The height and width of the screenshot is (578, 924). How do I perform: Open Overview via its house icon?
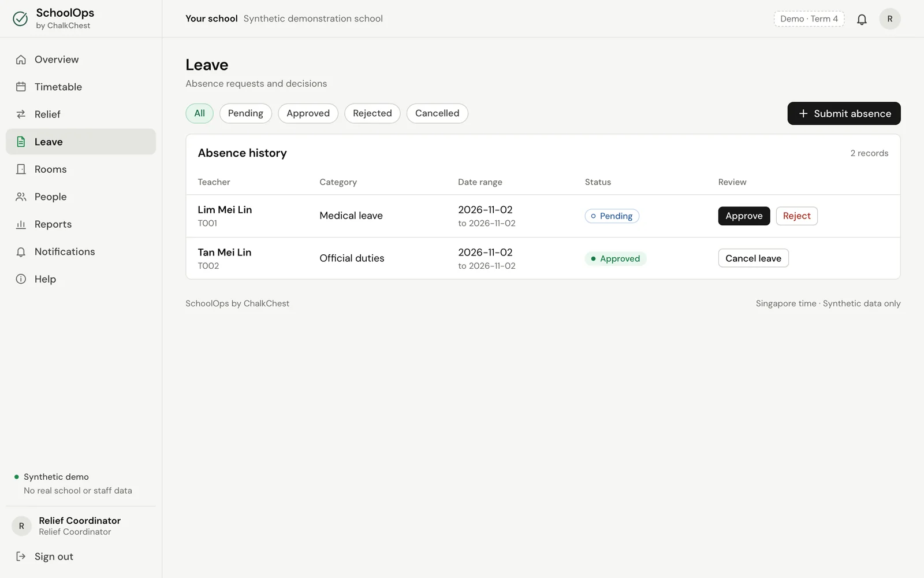click(21, 60)
